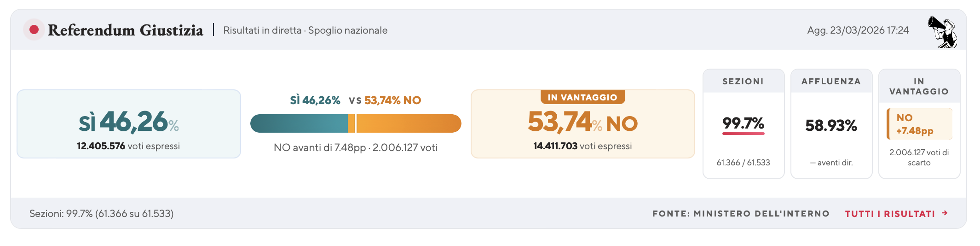Click the arrow next to Tutti i risultati
This screenshot has height=246, width=980.
945,213
